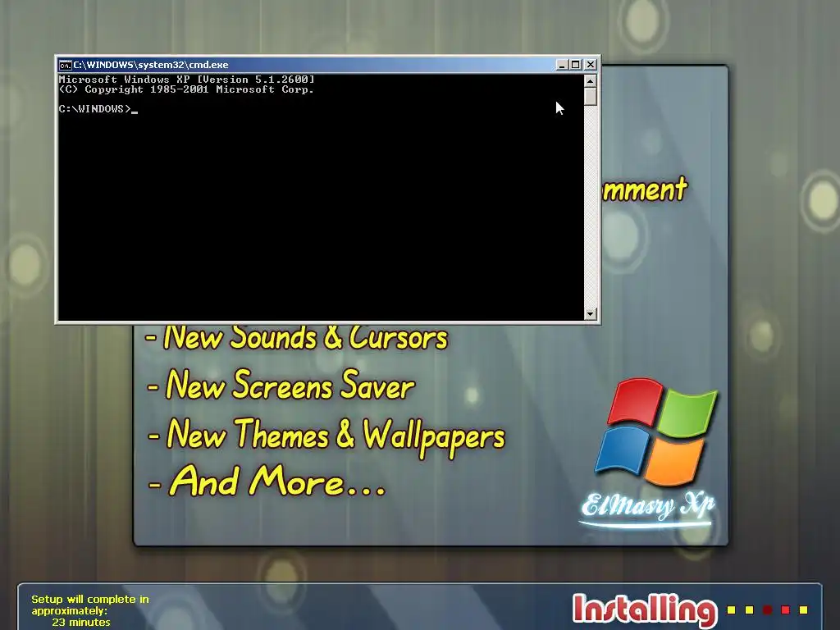Click the Copyright 1985-2001 Microsoft Corp. line
Screen dimensions: 840x630
pyautogui.click(x=186, y=89)
